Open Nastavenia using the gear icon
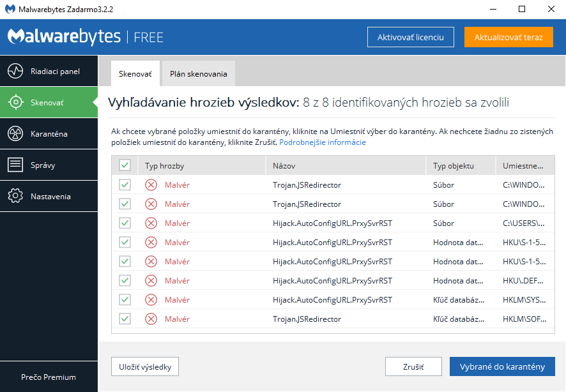The height and width of the screenshot is (392, 566). [15, 196]
